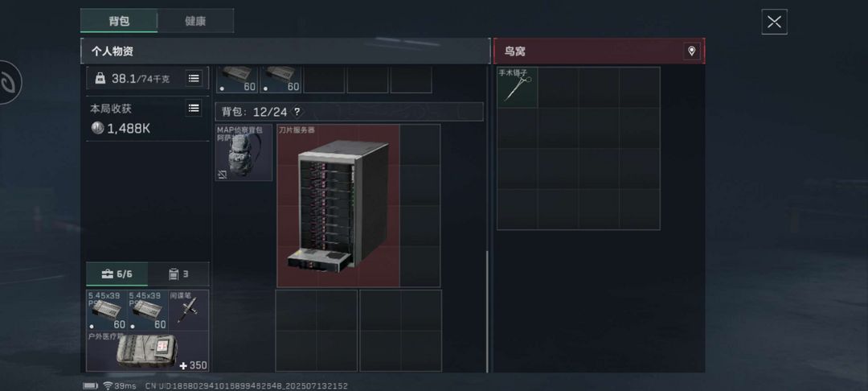Select the MAP reconnaissance backpack item
868x391 pixels.
pyautogui.click(x=244, y=152)
